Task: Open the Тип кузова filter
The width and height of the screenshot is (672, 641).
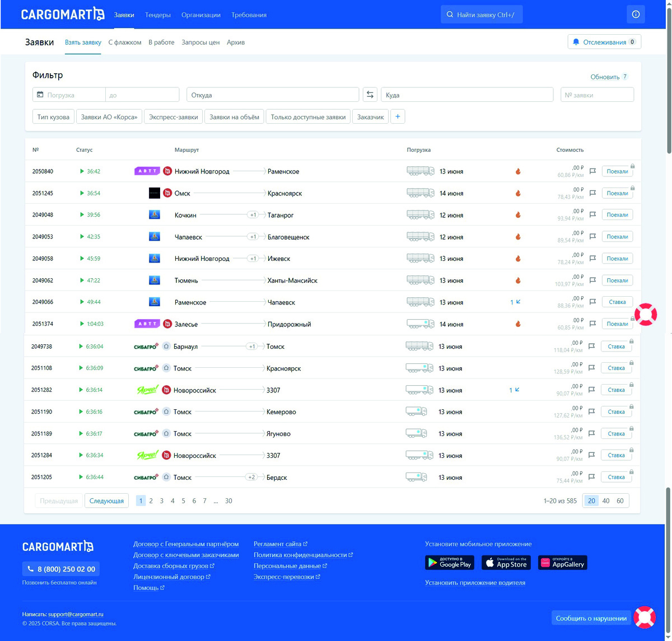Action: 53,117
